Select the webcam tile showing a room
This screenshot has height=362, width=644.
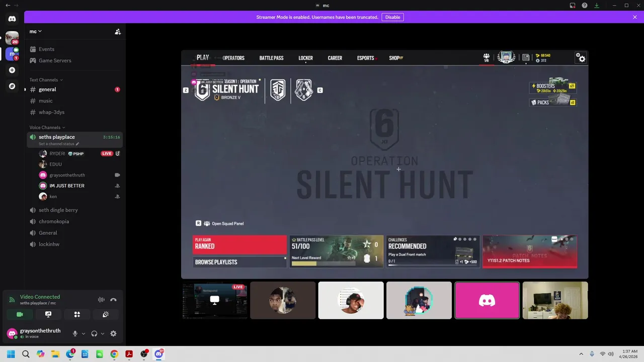tap(555, 300)
